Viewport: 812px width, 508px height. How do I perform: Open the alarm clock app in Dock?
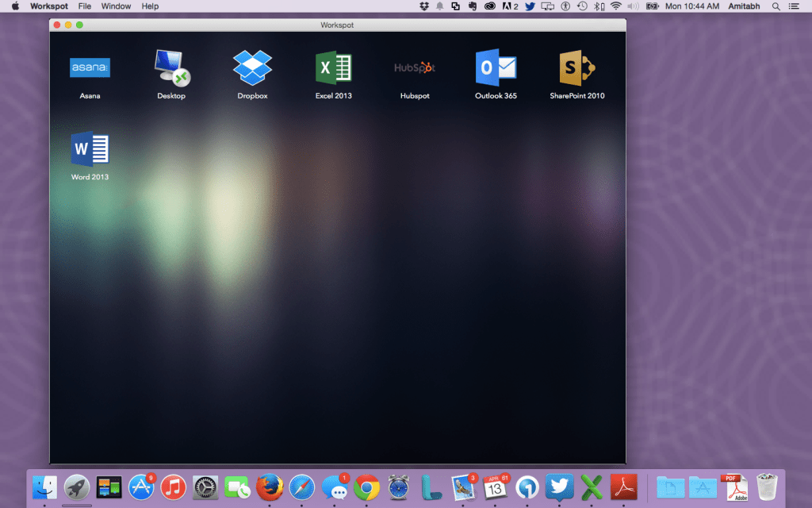click(x=398, y=487)
